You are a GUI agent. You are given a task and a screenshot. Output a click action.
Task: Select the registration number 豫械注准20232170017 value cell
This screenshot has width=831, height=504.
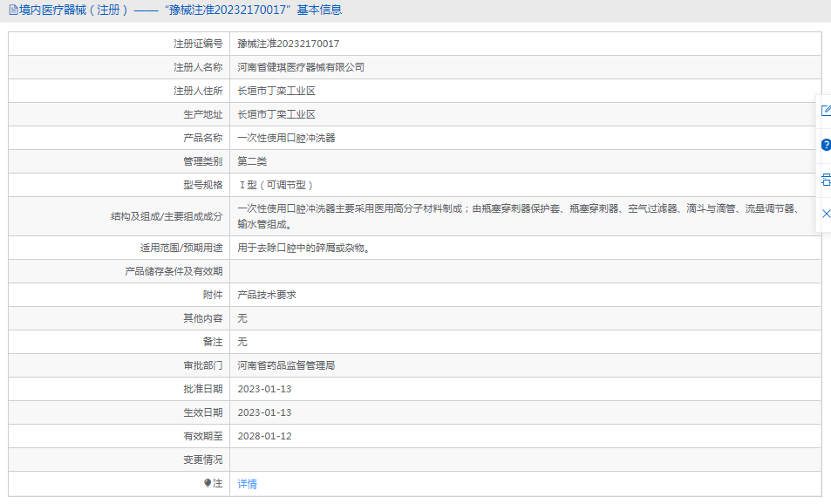[289, 44]
